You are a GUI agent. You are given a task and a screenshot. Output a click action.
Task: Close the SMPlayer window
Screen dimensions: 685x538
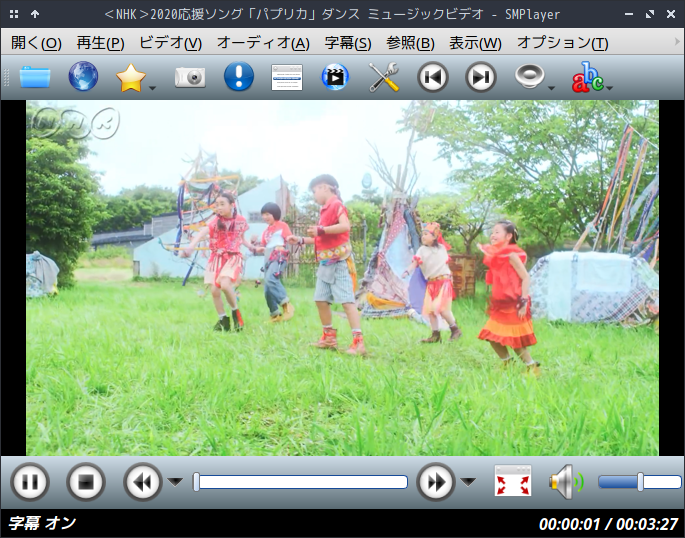[671, 14]
